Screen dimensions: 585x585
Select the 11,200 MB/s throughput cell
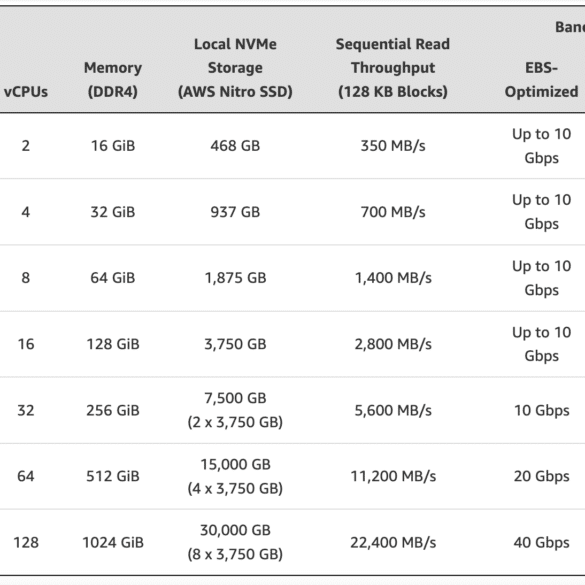(393, 476)
